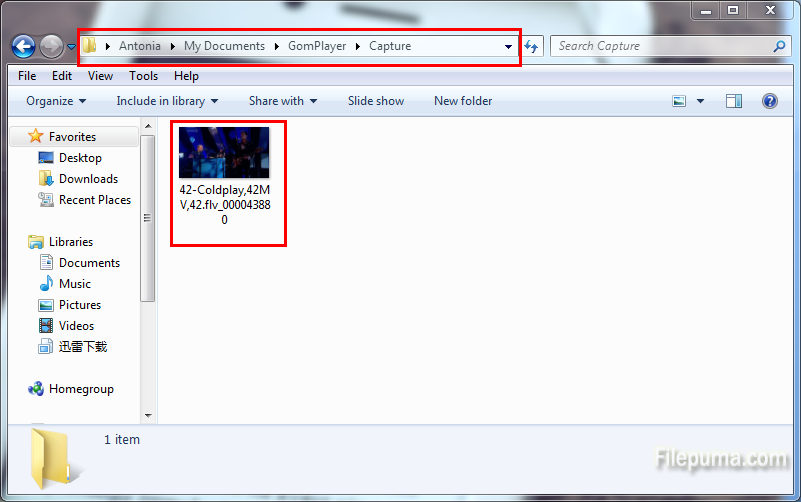Click the search magnifier icon

point(779,46)
